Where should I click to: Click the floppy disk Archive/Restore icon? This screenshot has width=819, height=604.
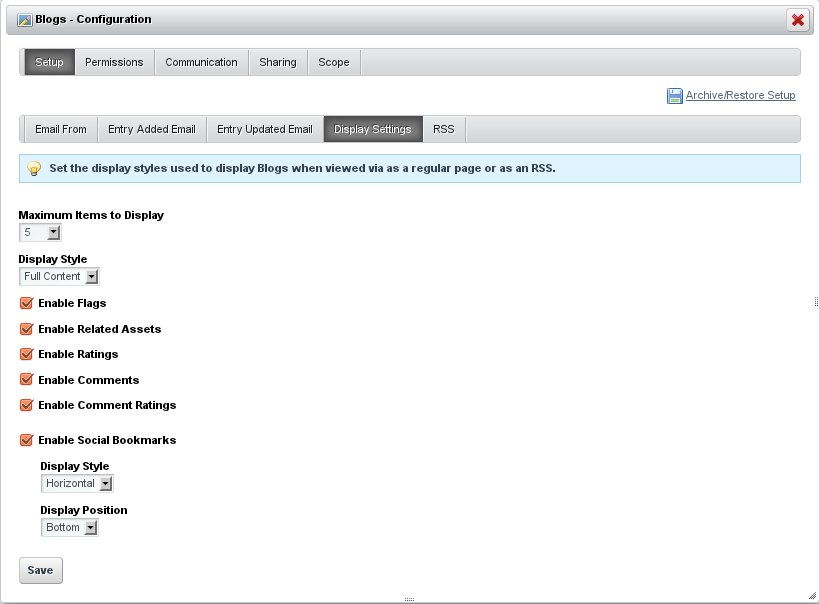(x=674, y=96)
